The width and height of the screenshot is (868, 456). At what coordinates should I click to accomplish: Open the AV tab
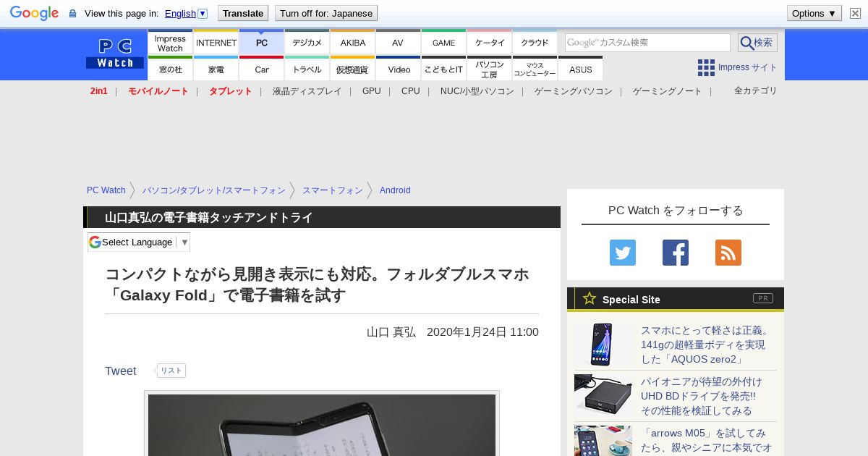pyautogui.click(x=399, y=43)
